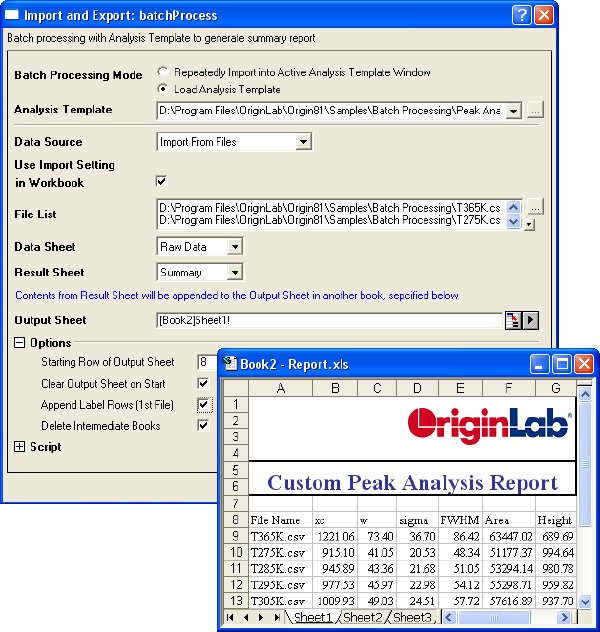Browse for files with File List ellipsis button
This screenshot has height=632, width=600.
[x=535, y=206]
